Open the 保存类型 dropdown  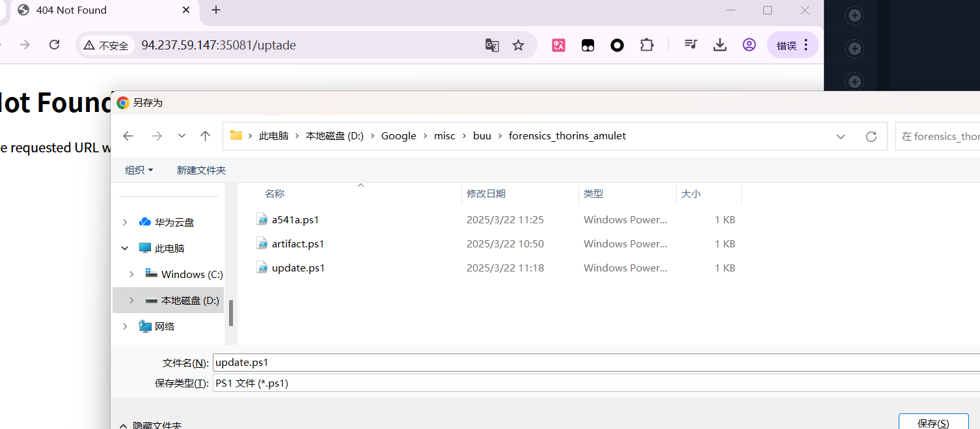coord(596,383)
